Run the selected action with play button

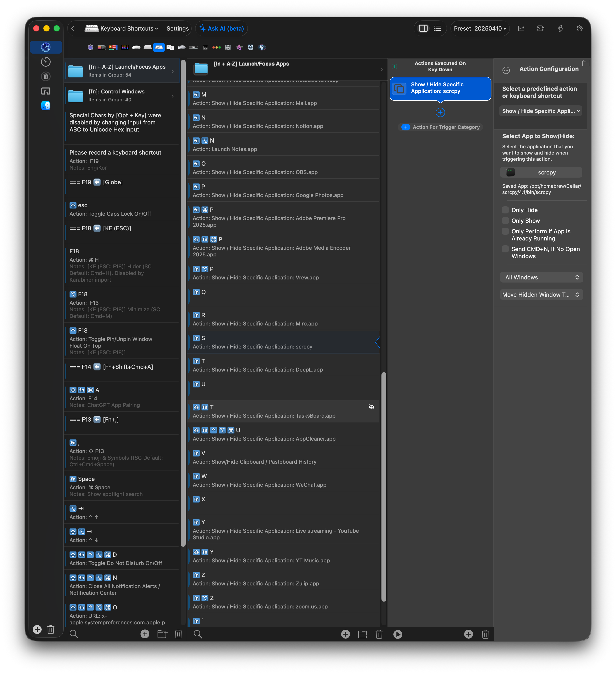(398, 634)
